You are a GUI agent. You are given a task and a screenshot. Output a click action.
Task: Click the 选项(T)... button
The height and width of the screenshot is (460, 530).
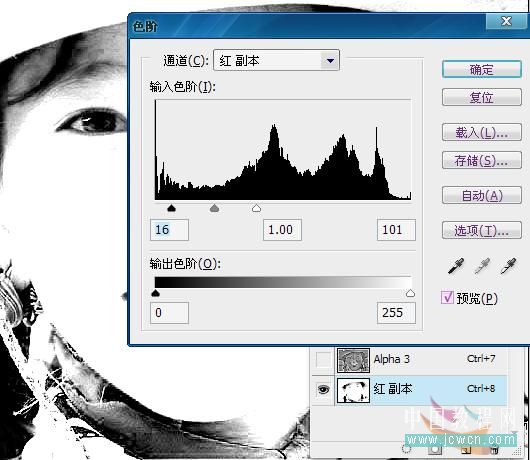482,230
